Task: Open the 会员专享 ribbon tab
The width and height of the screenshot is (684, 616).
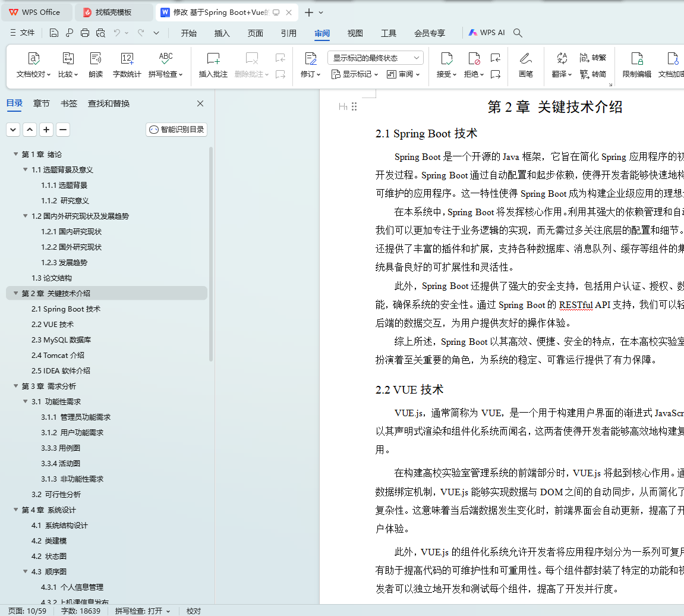Action: tap(430, 33)
